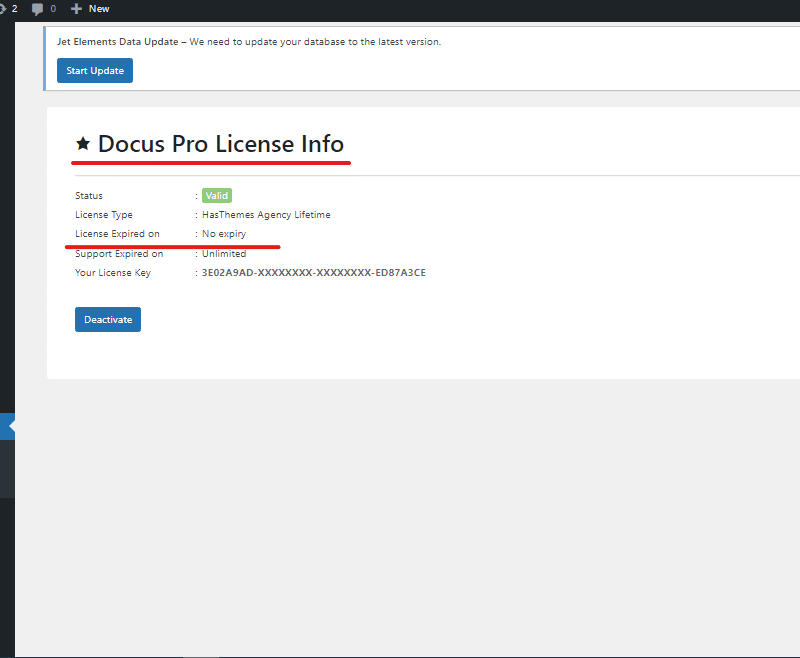Click the 'Your License Key' label
The image size is (800, 658).
coord(113,272)
